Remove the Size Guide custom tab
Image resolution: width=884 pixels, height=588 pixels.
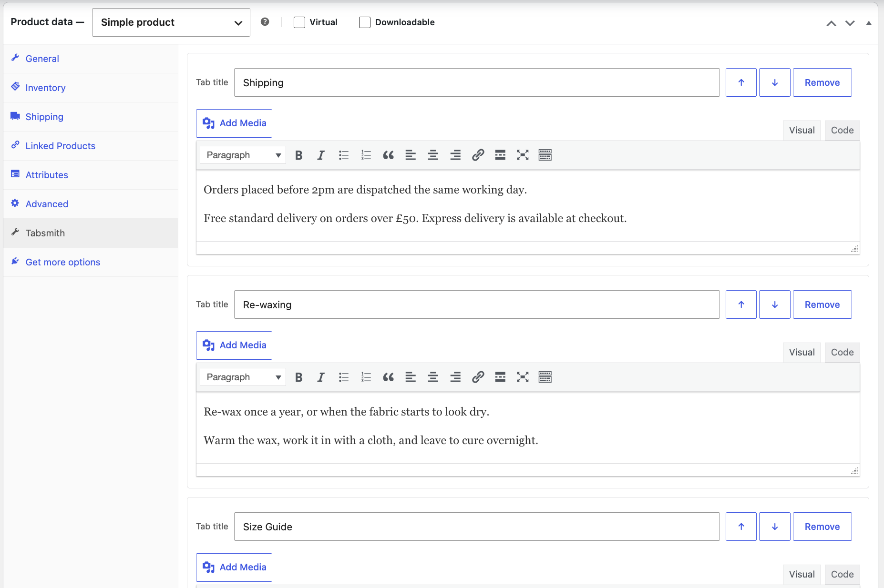click(822, 527)
